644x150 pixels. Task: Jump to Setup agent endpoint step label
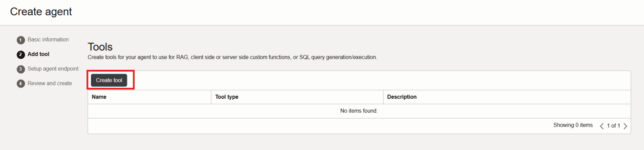click(53, 69)
